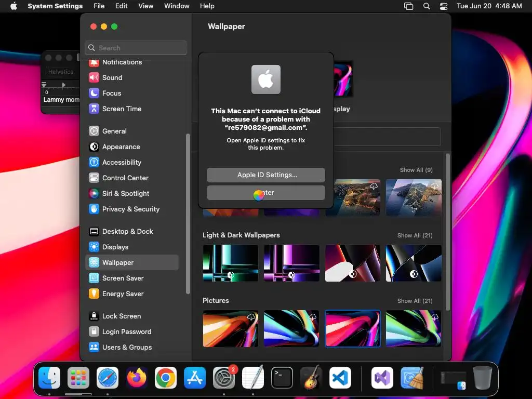Select the Siri & Spotlight icon
The width and height of the screenshot is (532, 399).
(94, 193)
